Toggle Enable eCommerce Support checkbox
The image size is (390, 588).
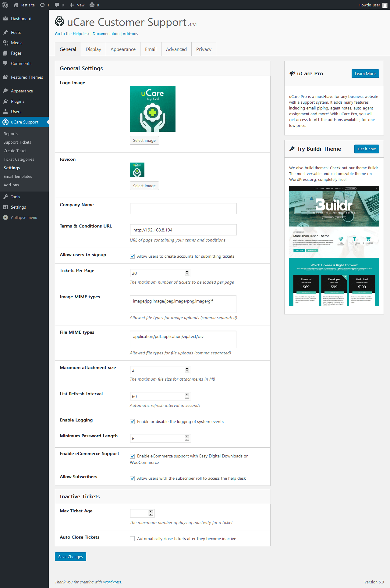tap(132, 456)
